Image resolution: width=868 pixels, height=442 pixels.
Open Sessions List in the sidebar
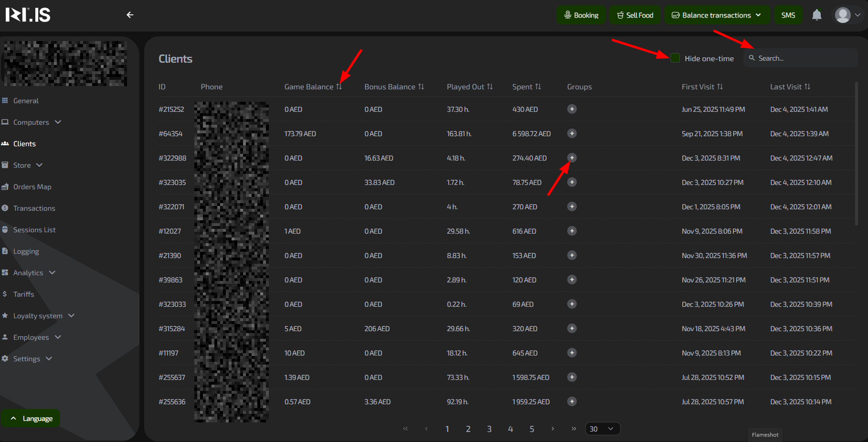click(34, 230)
